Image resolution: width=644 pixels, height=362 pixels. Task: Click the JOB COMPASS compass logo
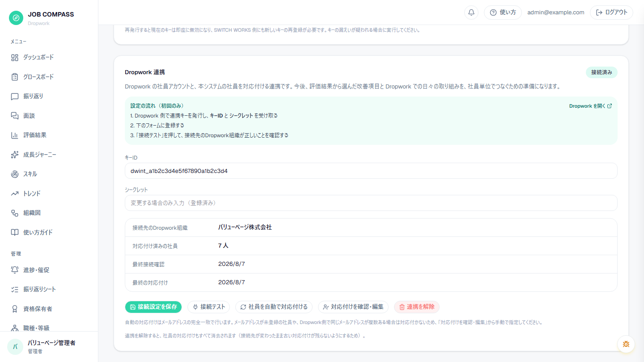(x=16, y=18)
